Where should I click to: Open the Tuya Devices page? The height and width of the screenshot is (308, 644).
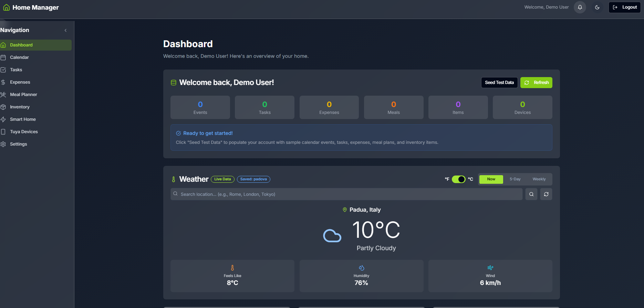click(x=24, y=132)
